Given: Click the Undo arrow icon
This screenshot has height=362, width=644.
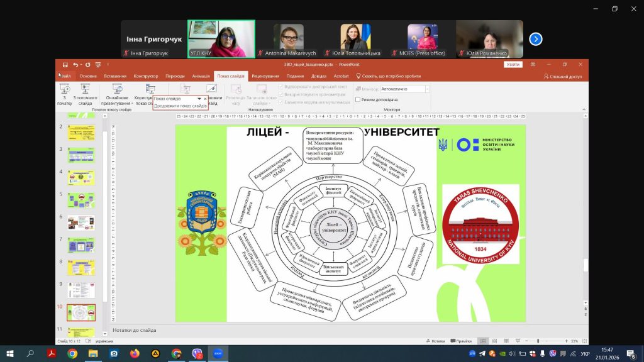Looking at the screenshot, I should pos(75,65).
